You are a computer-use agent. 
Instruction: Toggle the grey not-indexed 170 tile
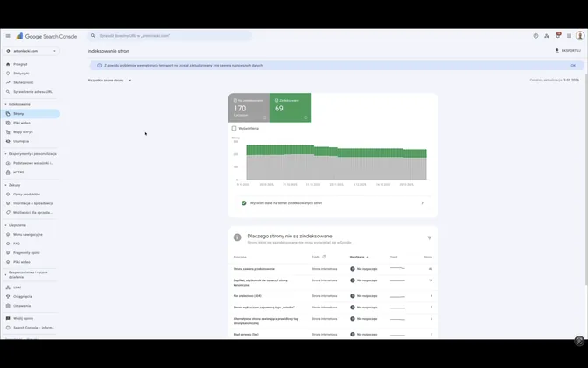(x=248, y=108)
